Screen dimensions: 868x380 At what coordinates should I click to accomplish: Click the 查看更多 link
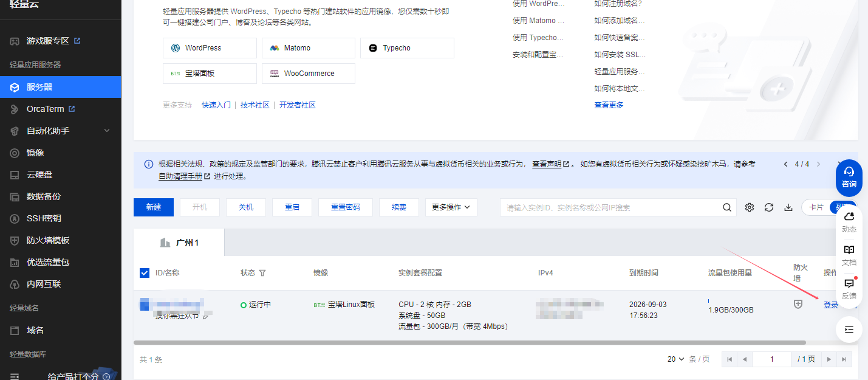click(609, 105)
